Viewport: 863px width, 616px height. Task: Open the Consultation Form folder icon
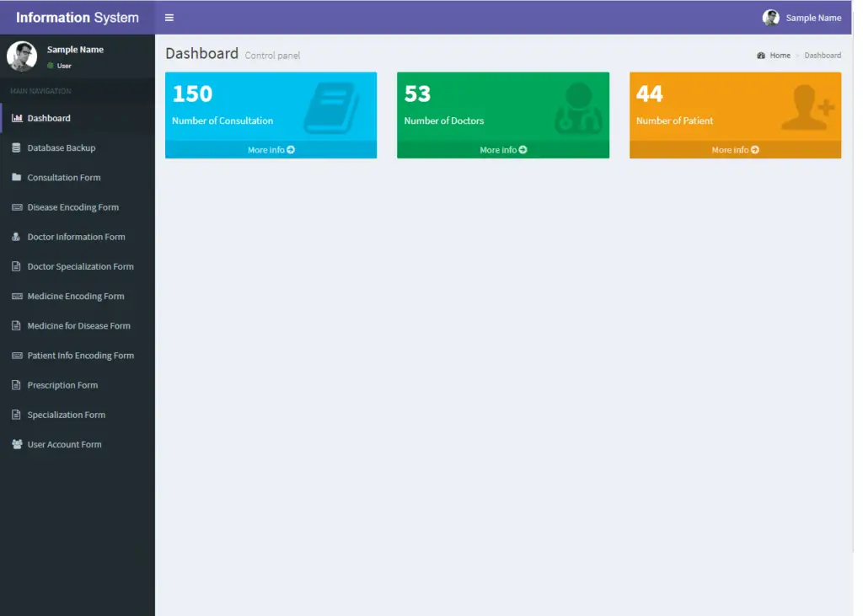16,177
